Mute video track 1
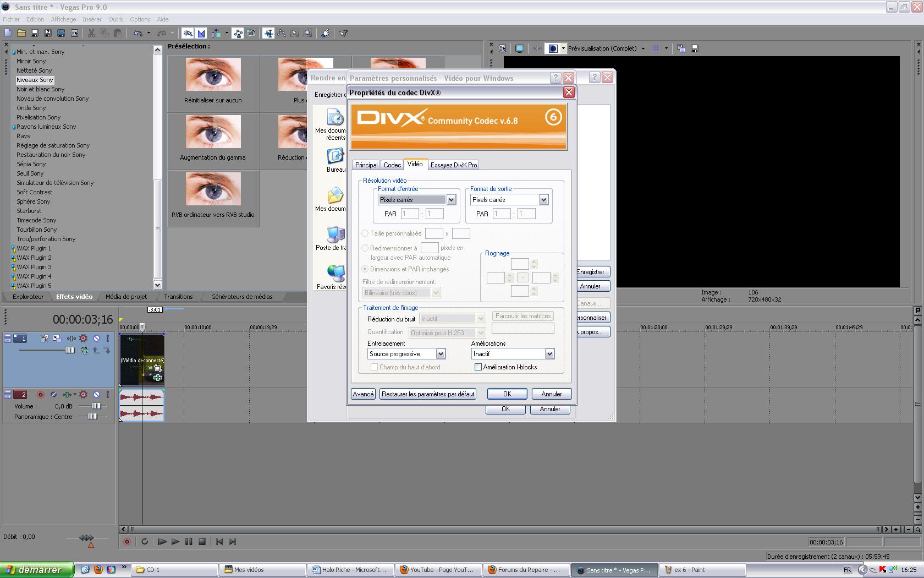Viewport: 924px width, 578px height. pos(96,339)
